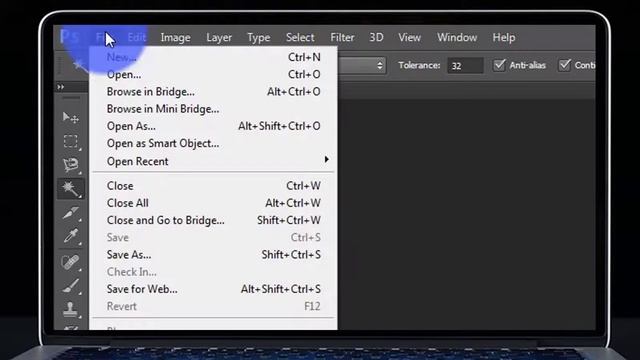Select the Healing Brush bandage tool
Image resolution: width=640 pixels, height=360 pixels.
(71, 262)
